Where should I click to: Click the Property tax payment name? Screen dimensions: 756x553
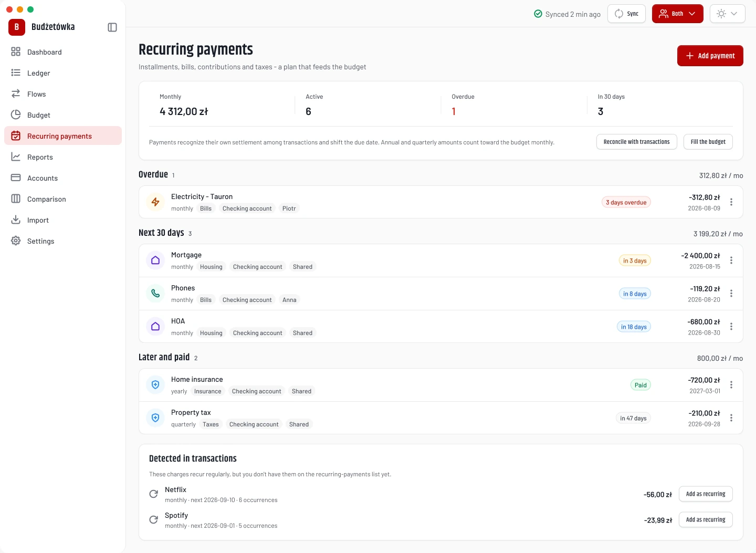click(x=191, y=412)
